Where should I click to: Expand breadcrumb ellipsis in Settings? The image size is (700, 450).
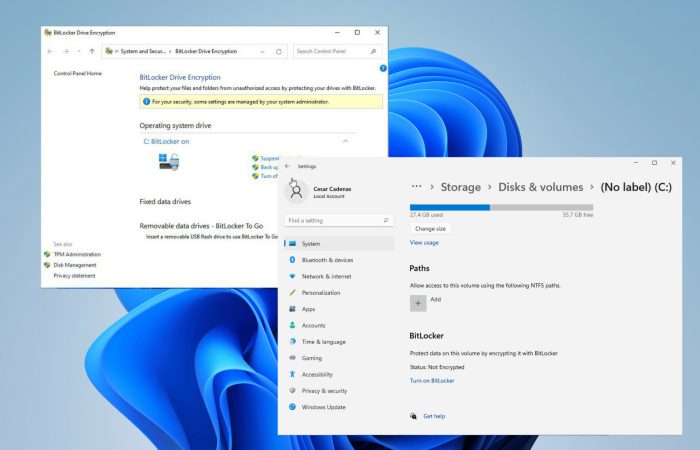(x=416, y=187)
